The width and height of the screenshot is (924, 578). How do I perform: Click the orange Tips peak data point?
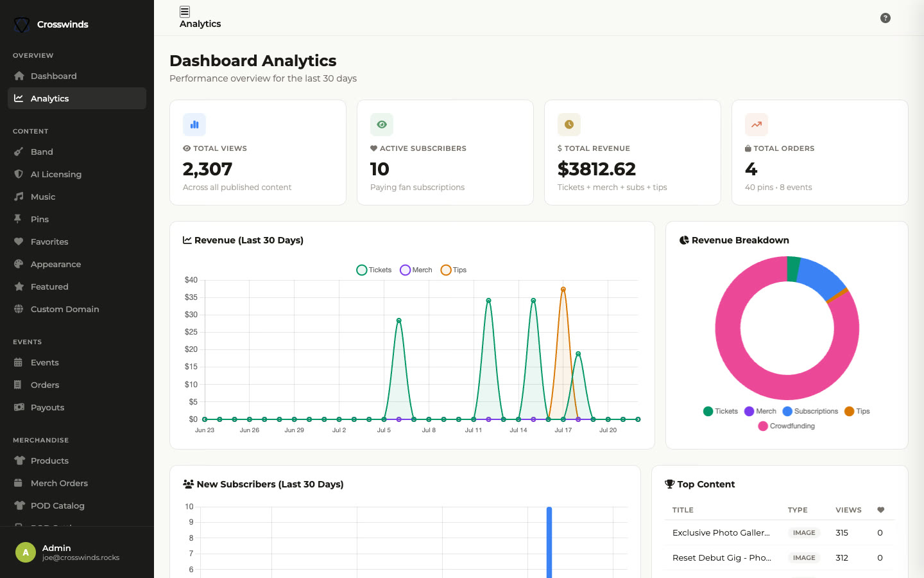click(563, 289)
